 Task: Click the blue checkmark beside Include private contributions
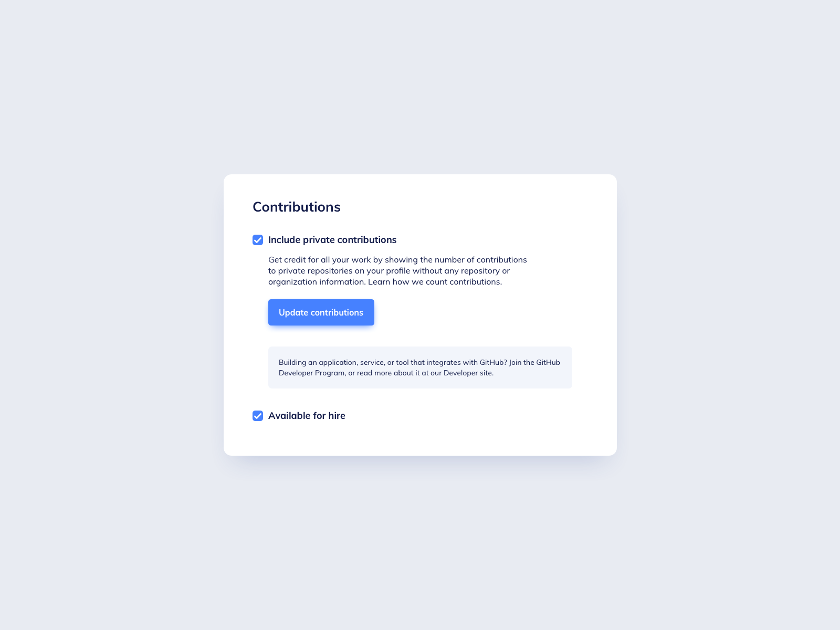(257, 239)
